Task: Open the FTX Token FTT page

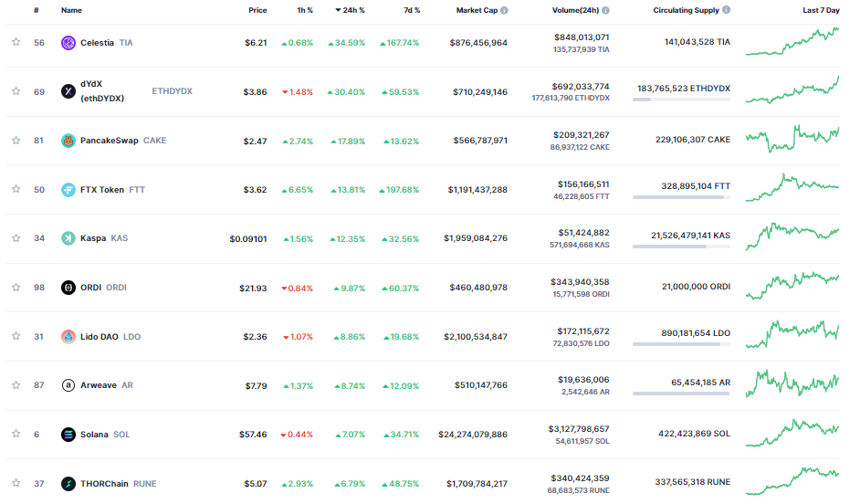Action: click(112, 190)
